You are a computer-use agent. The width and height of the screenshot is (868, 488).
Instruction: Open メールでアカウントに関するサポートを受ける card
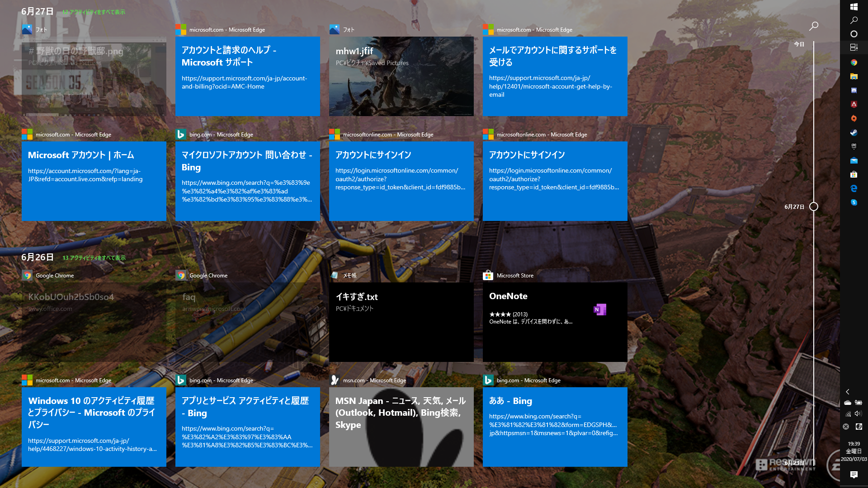coord(555,76)
